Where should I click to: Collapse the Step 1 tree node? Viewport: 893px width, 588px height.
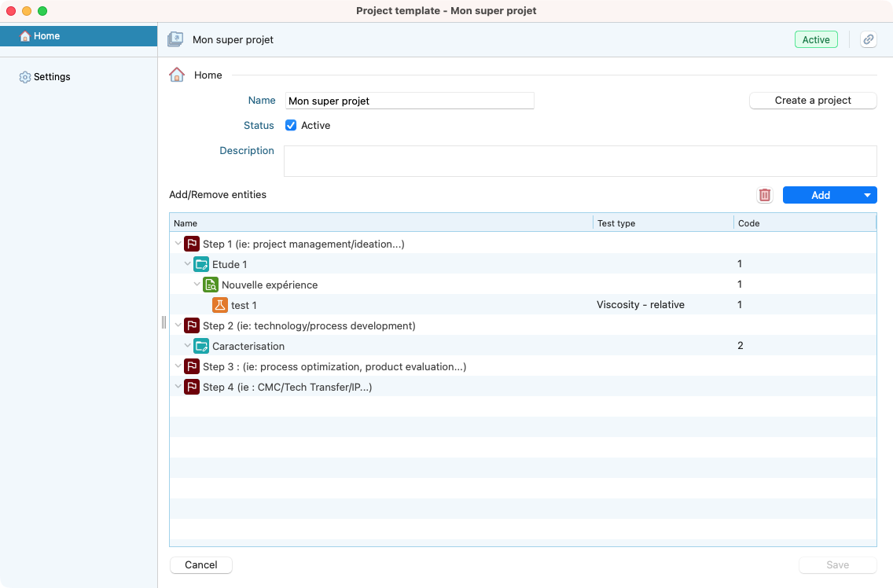(x=178, y=244)
